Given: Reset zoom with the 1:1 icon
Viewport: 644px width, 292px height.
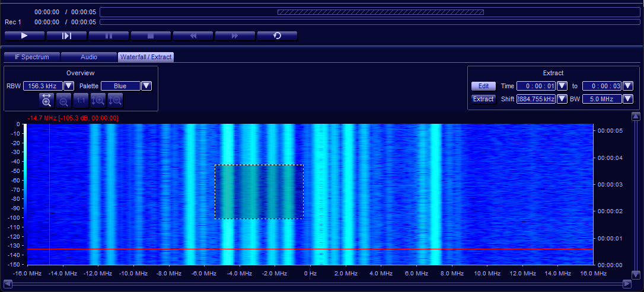Looking at the screenshot, I should coord(81,100).
